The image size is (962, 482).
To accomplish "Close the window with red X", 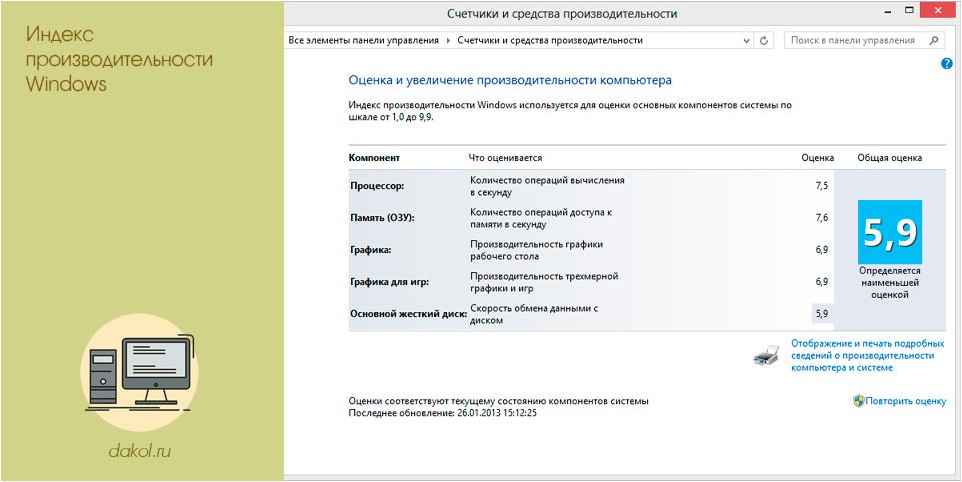I will click(940, 9).
